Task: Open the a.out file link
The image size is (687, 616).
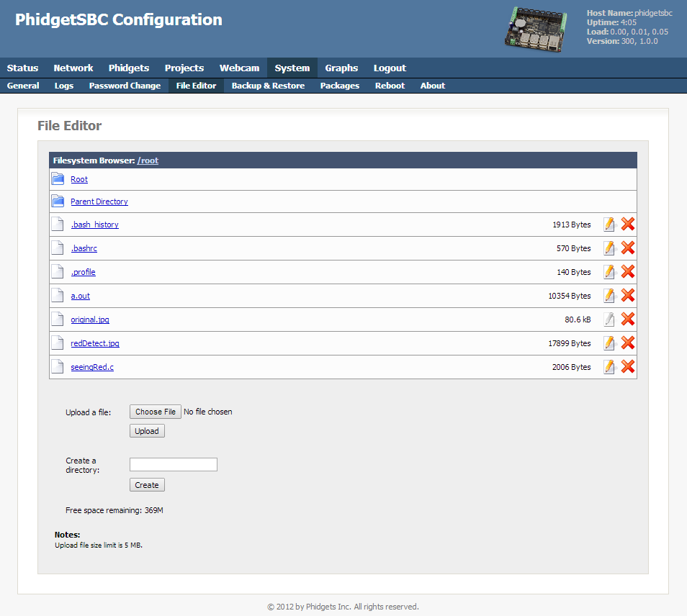Action: 80,296
